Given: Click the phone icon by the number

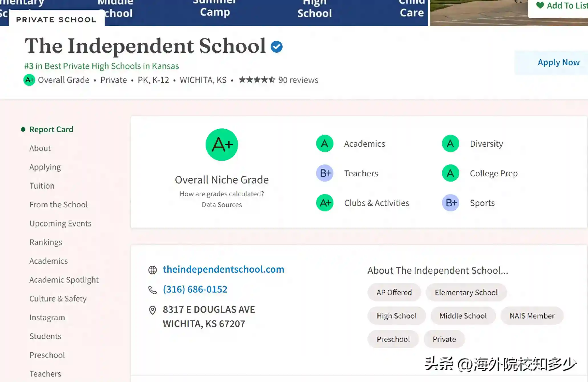Looking at the screenshot, I should tap(153, 290).
